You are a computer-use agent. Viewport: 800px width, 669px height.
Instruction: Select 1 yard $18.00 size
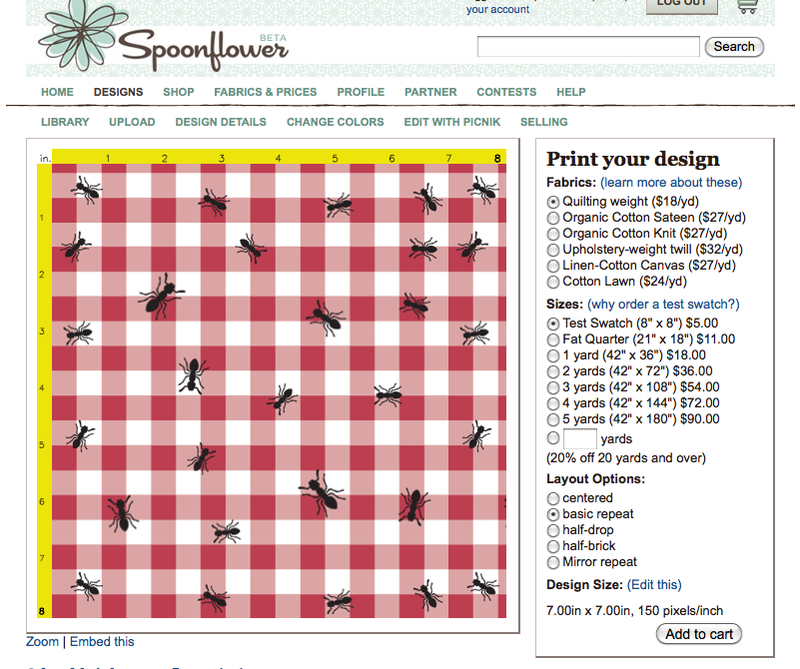(x=553, y=356)
